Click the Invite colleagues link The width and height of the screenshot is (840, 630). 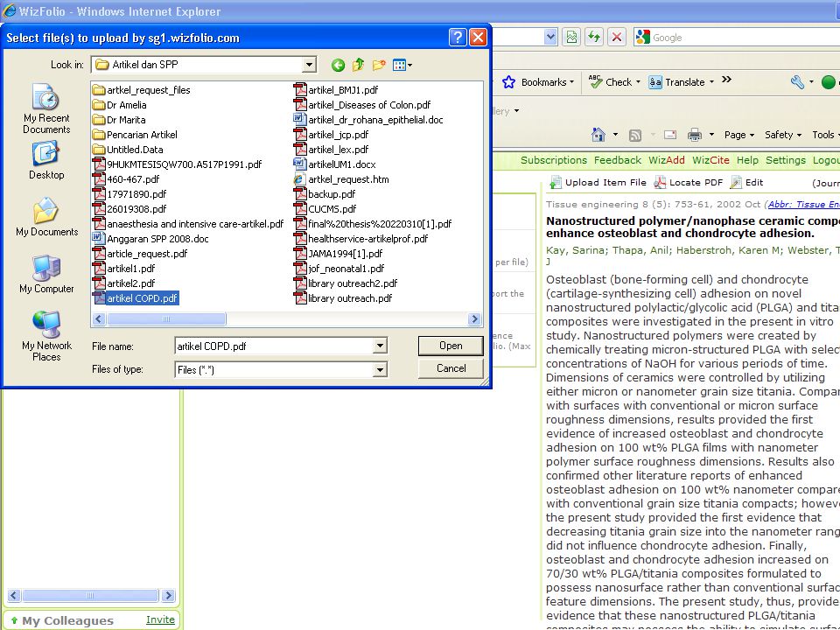(160, 619)
